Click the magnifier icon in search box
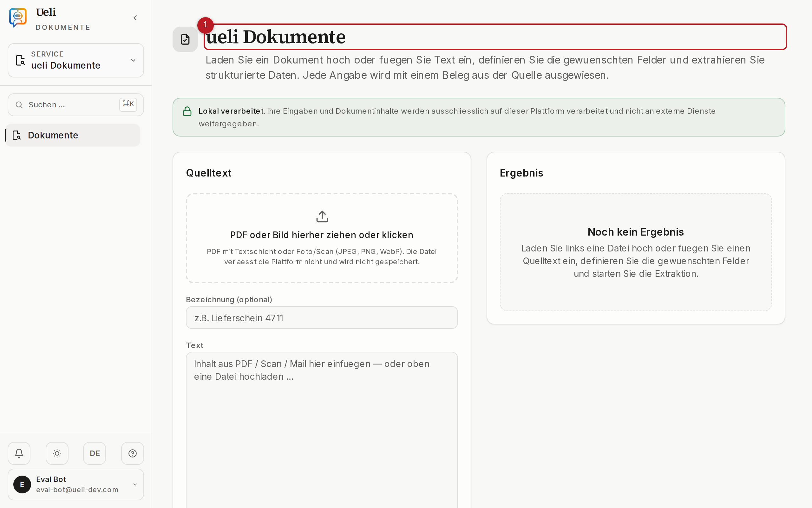812x508 pixels. pyautogui.click(x=19, y=105)
